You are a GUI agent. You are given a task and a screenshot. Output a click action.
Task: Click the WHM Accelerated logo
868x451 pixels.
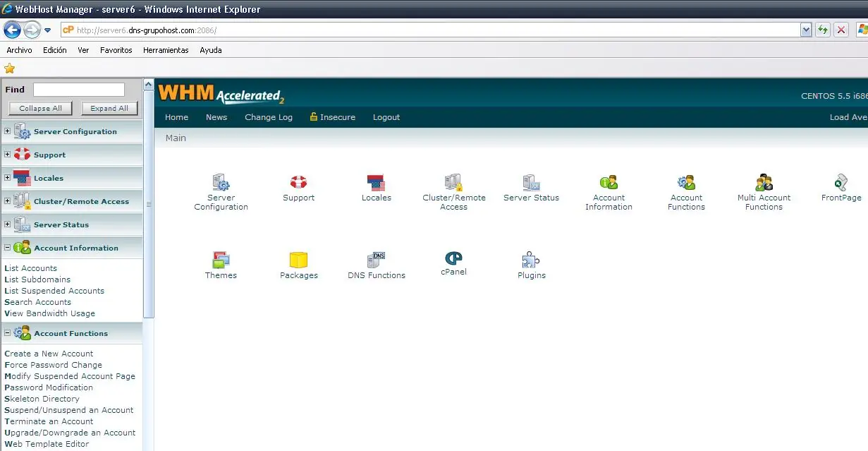[x=221, y=94]
